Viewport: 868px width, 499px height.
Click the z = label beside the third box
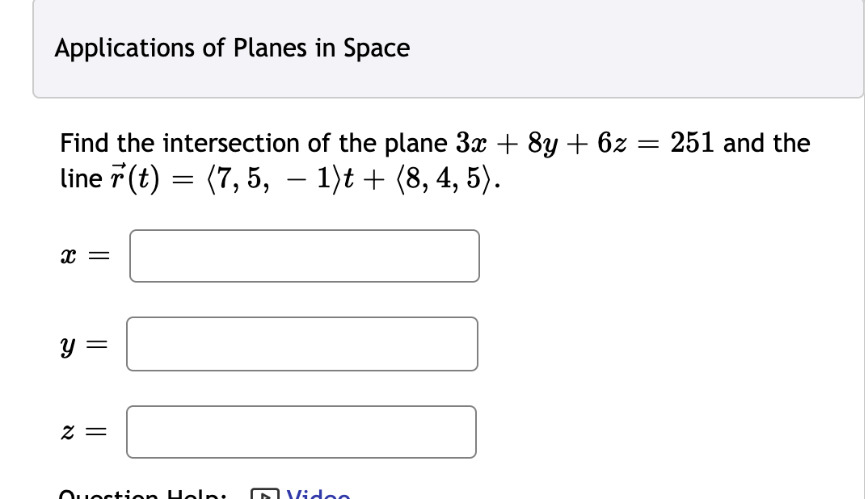(x=83, y=431)
